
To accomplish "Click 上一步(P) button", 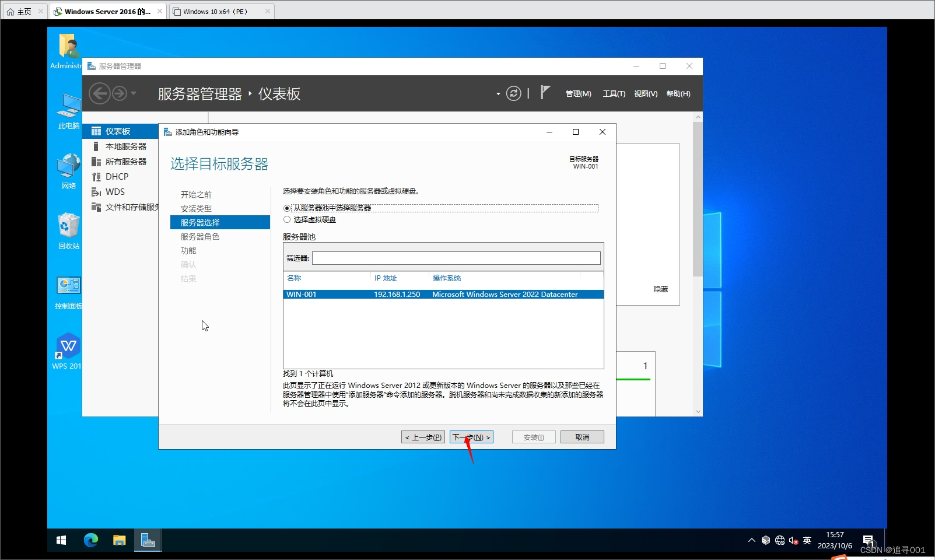I will pyautogui.click(x=423, y=437).
